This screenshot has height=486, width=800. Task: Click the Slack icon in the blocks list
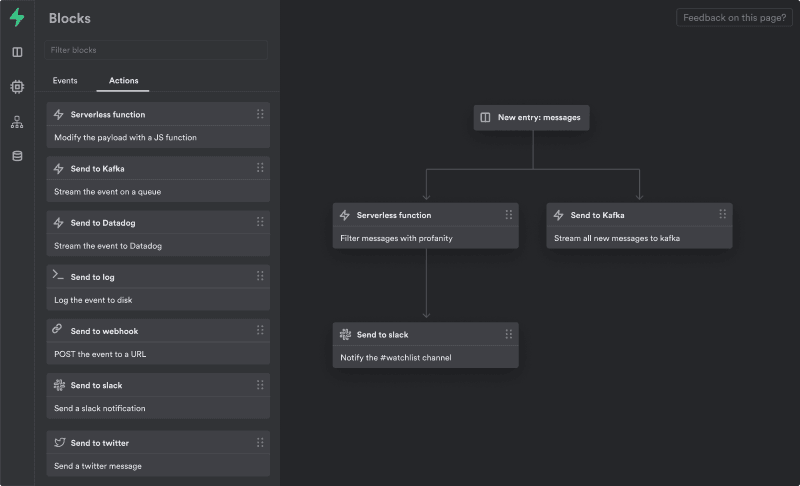(x=58, y=385)
